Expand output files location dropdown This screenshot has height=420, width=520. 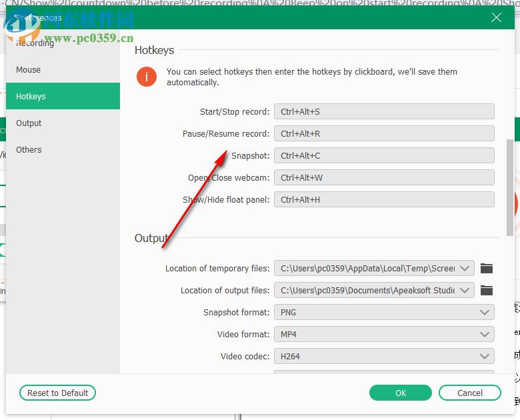(x=465, y=290)
